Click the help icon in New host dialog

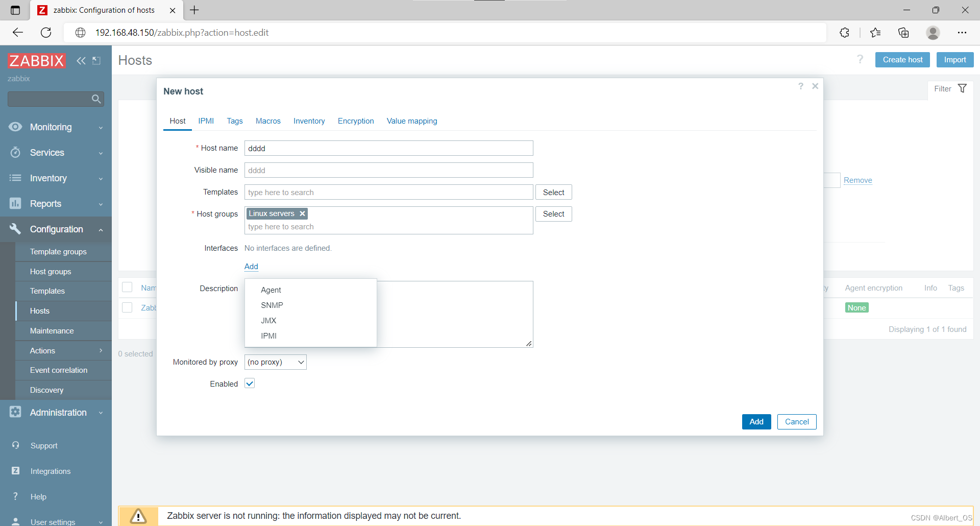801,86
